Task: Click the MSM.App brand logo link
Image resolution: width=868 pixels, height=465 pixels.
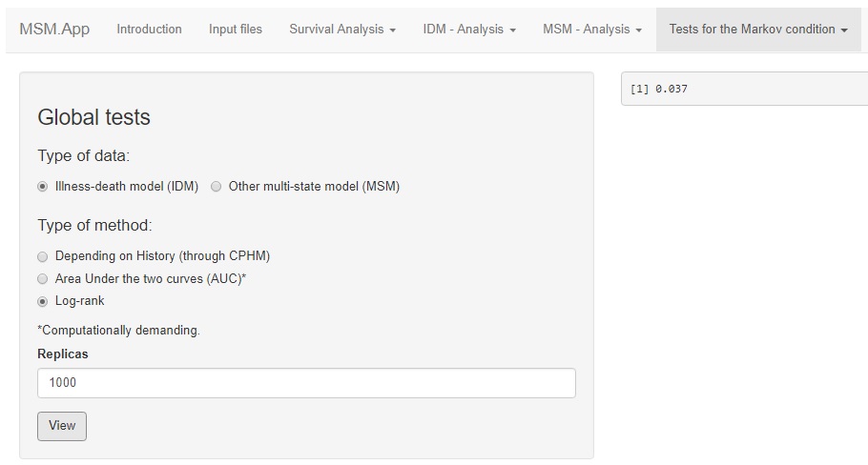Action: pos(54,30)
